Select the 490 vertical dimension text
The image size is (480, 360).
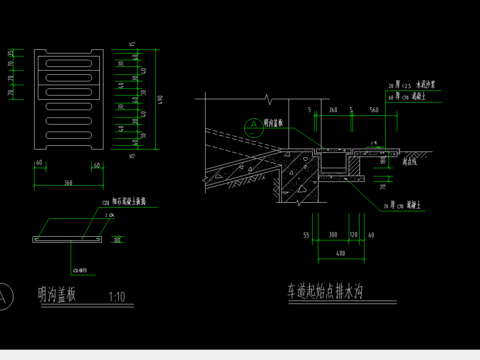click(160, 99)
